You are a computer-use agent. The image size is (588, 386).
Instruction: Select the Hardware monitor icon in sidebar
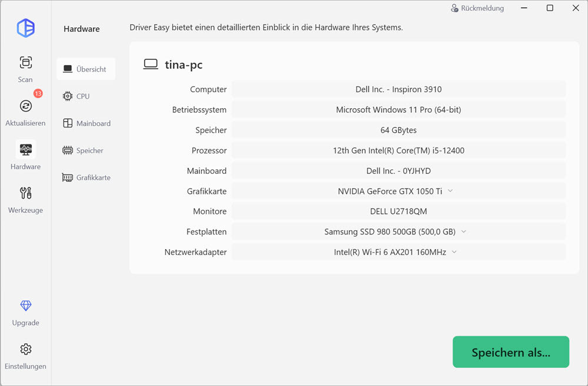click(25, 150)
